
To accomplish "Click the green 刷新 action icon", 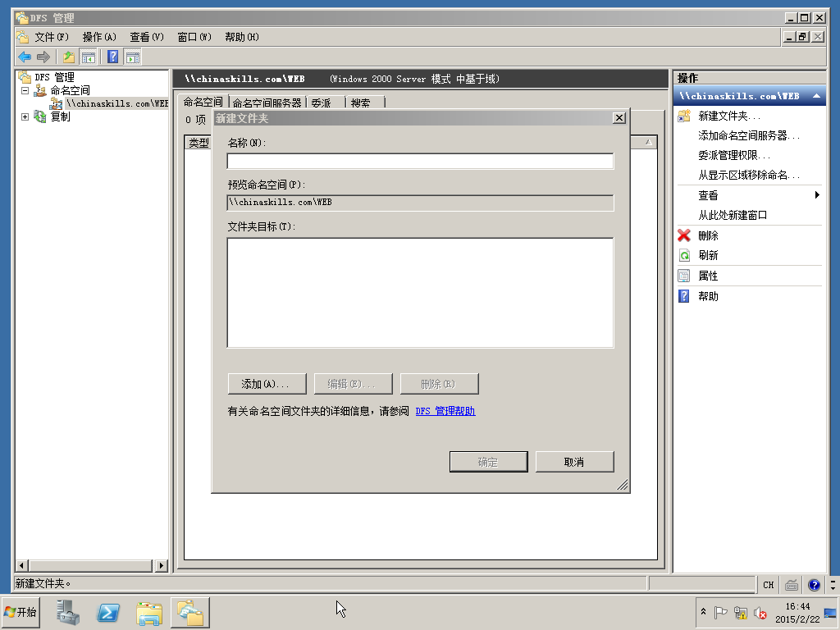I will [x=684, y=256].
